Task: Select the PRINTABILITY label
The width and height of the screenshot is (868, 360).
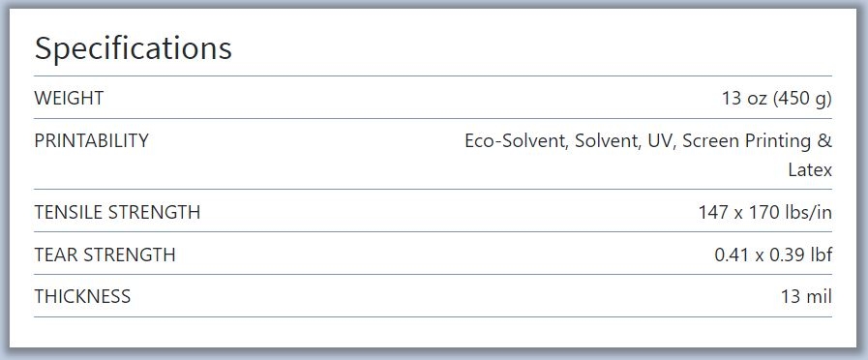Action: 91,140
